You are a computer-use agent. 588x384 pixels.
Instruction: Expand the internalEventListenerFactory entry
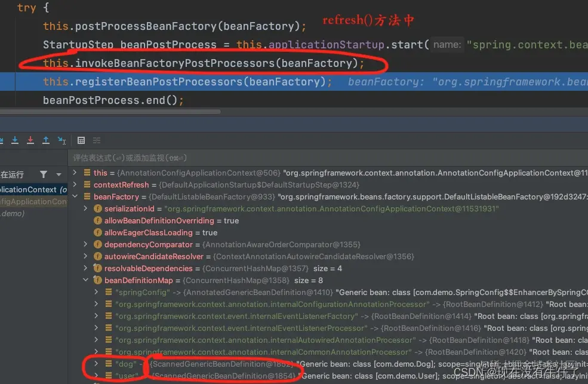coord(96,316)
